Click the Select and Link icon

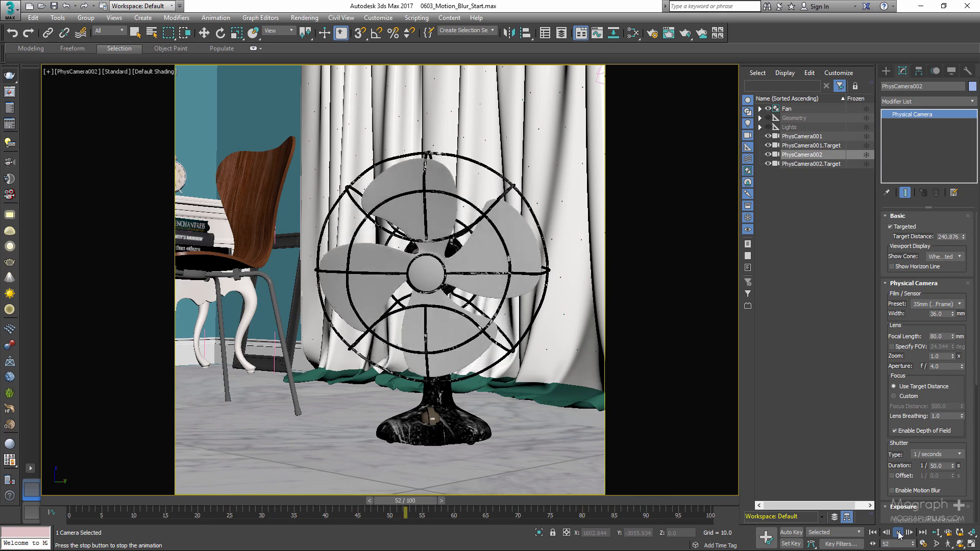(47, 33)
